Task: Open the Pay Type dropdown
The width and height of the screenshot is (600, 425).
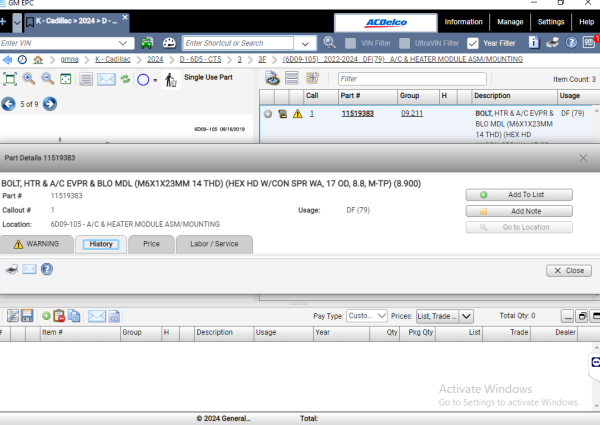Action: click(x=367, y=316)
